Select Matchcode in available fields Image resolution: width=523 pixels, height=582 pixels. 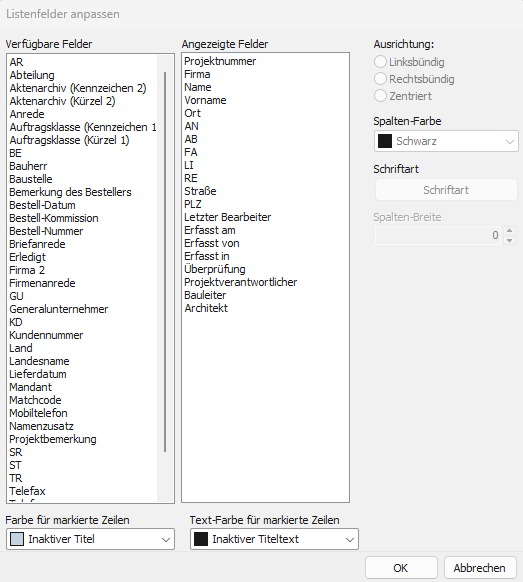pos(35,400)
